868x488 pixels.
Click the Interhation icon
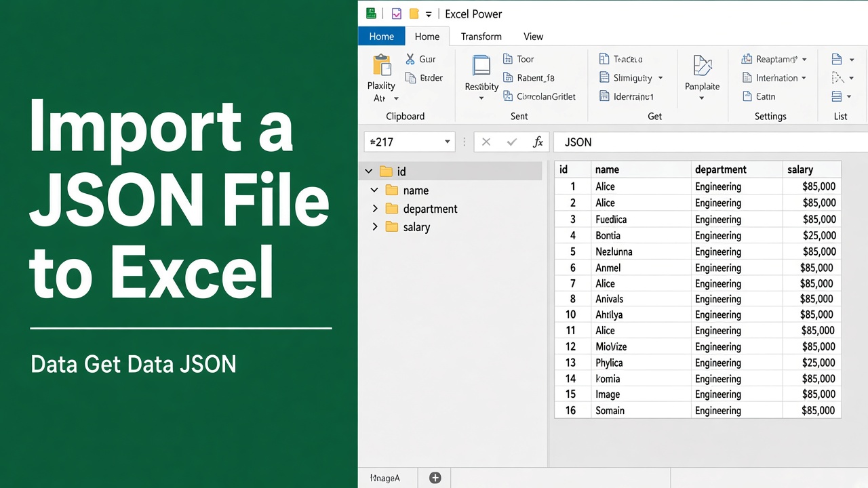747,78
